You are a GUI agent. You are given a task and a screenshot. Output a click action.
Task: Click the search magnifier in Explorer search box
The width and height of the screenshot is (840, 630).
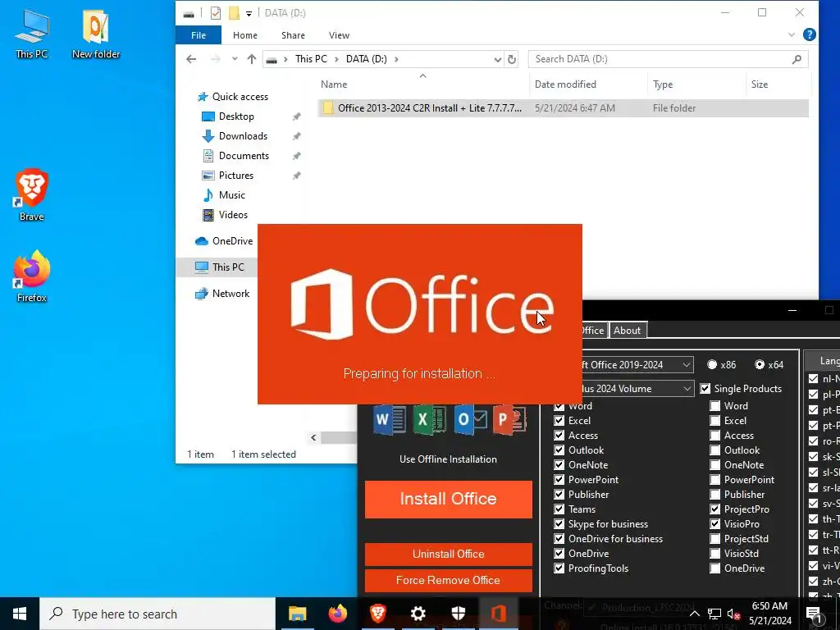[797, 59]
